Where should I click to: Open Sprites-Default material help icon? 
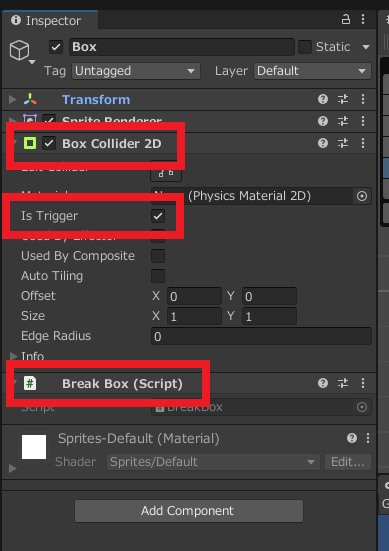[x=352, y=438]
